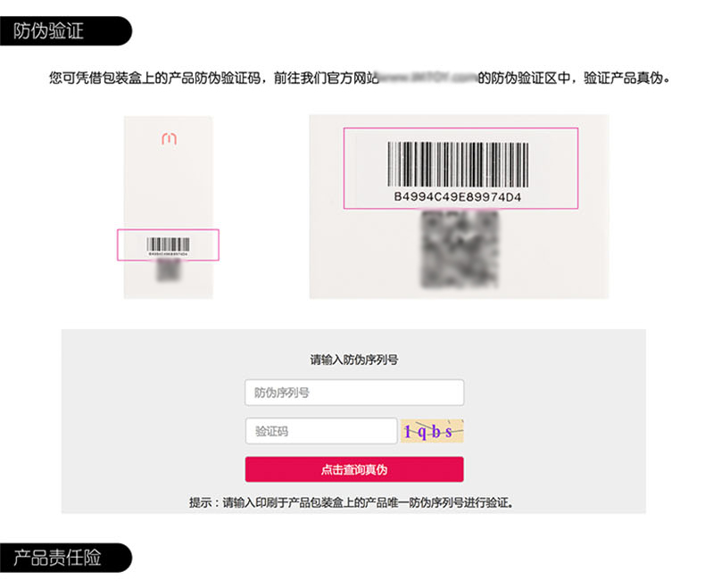Click the letter q in captcha image
The width and height of the screenshot is (705, 588).
pos(422,432)
